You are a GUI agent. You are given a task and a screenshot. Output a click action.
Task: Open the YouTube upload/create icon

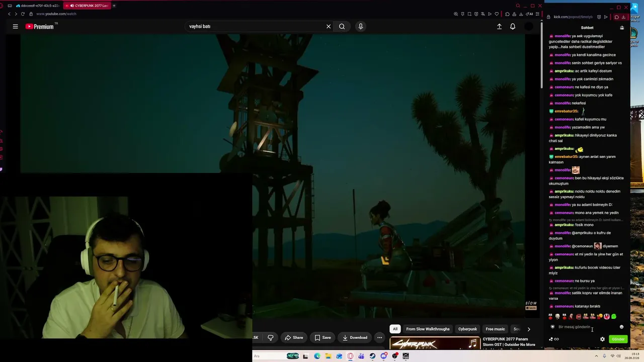(499, 27)
